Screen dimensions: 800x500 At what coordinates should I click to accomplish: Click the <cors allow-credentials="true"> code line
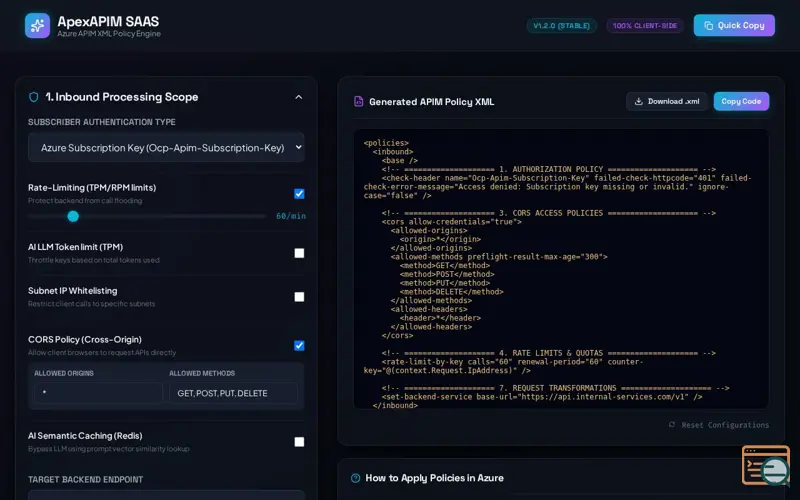point(452,221)
